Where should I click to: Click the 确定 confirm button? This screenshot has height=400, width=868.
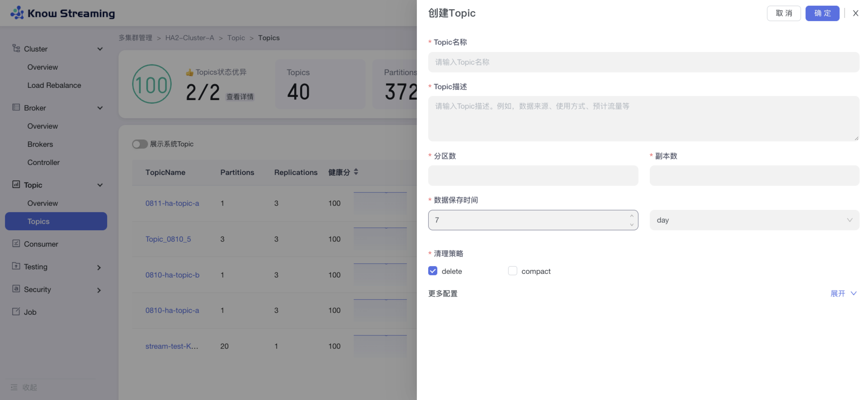(822, 13)
